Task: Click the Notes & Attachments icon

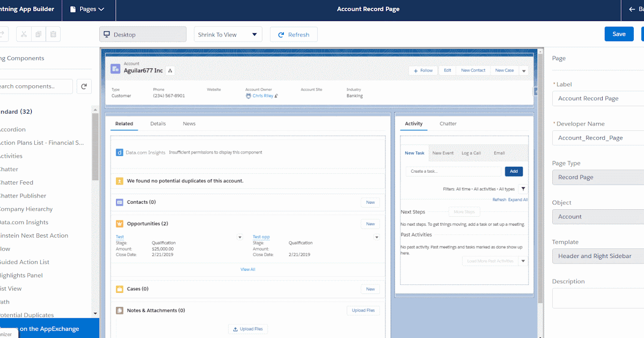Action: (119, 310)
